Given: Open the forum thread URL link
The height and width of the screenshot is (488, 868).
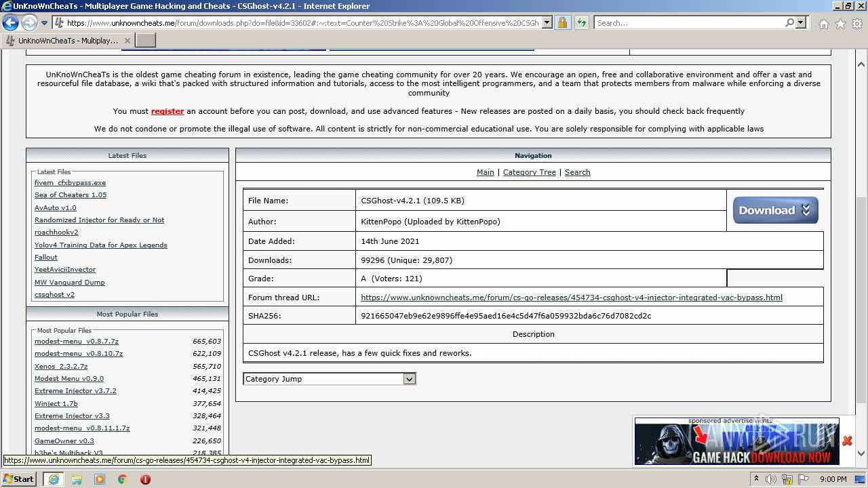Looking at the screenshot, I should point(572,298).
